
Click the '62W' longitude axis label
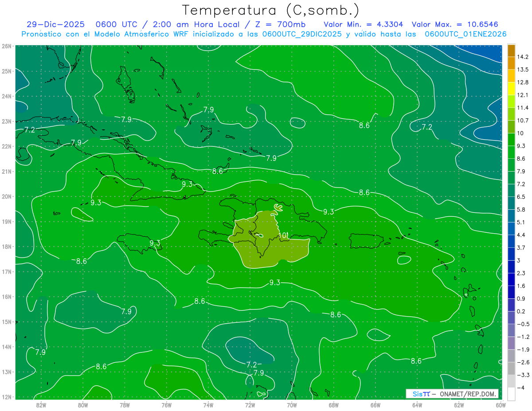(459, 405)
